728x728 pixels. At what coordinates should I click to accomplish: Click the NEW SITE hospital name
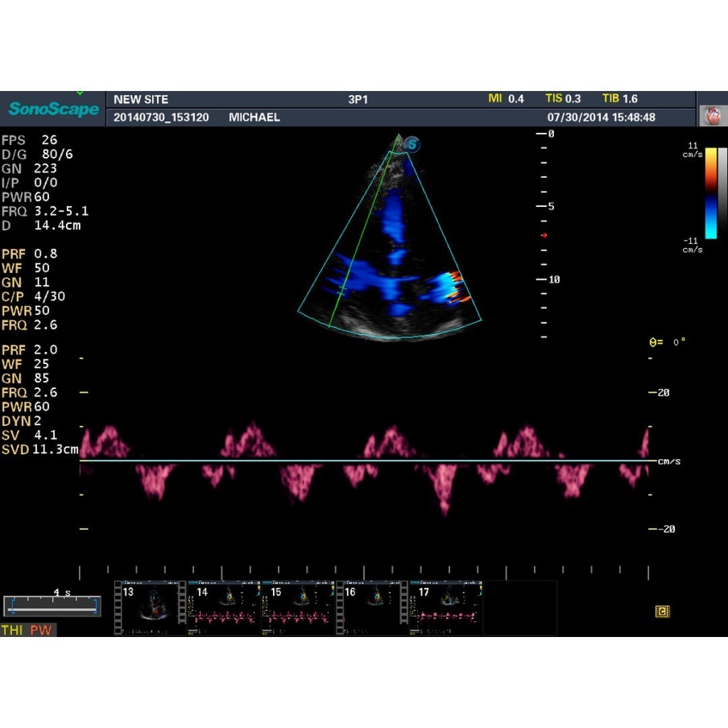(141, 99)
